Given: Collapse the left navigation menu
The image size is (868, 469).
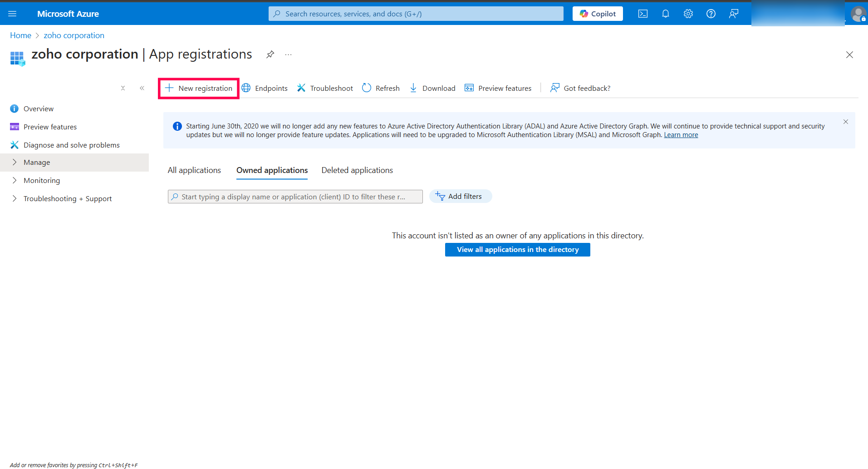Looking at the screenshot, I should coord(142,88).
